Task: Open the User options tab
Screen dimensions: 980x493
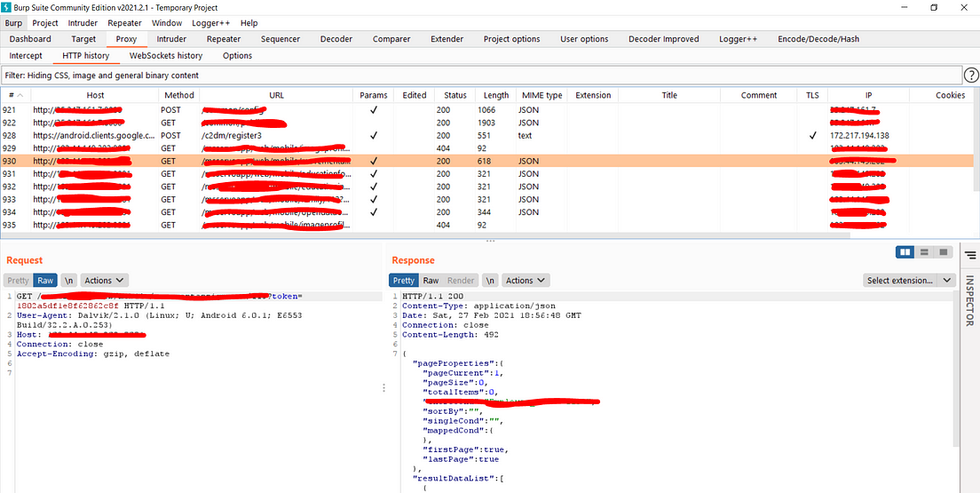Action: coord(584,39)
